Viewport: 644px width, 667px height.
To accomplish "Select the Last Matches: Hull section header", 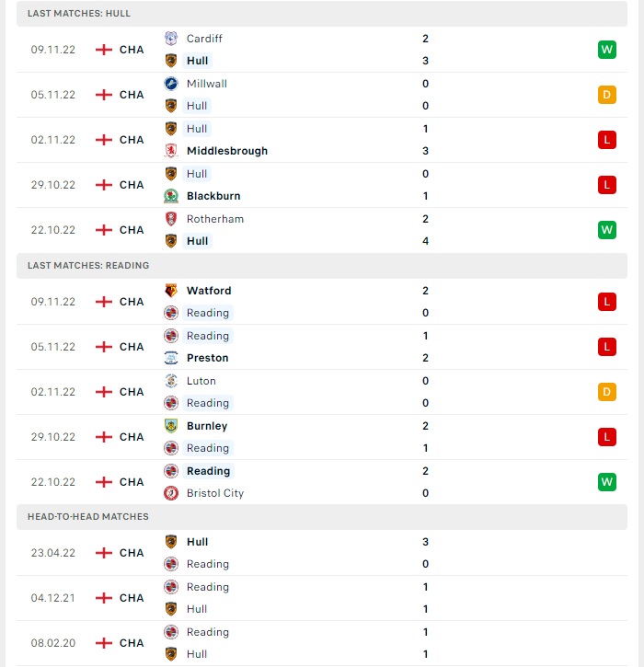I will point(322,14).
